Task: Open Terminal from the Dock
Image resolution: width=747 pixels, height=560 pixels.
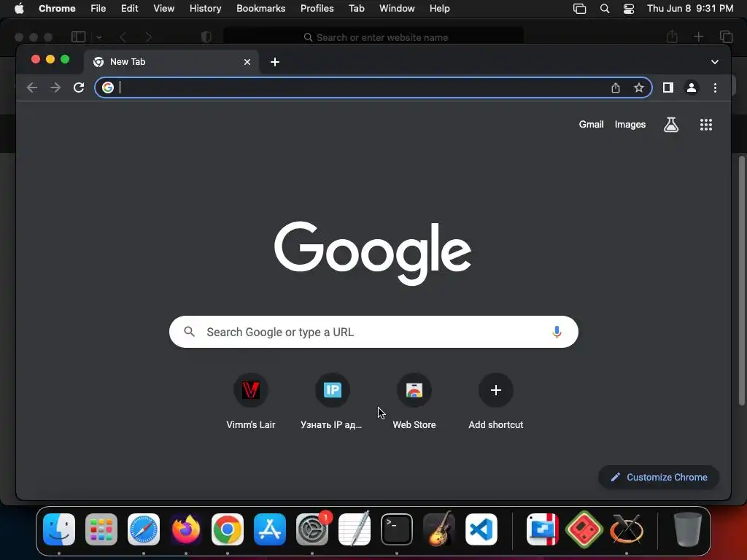Action: pyautogui.click(x=396, y=529)
